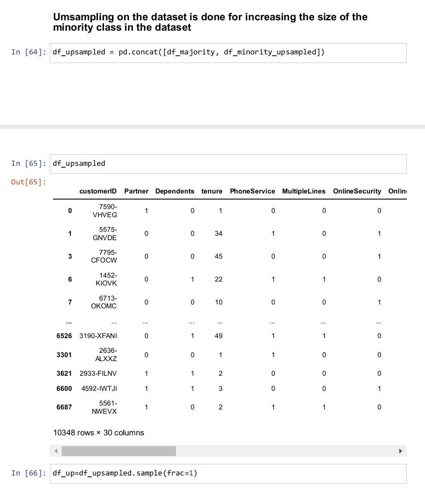Click the PhoneService column header
Viewport: 425px width, 504px height.
[x=252, y=191]
